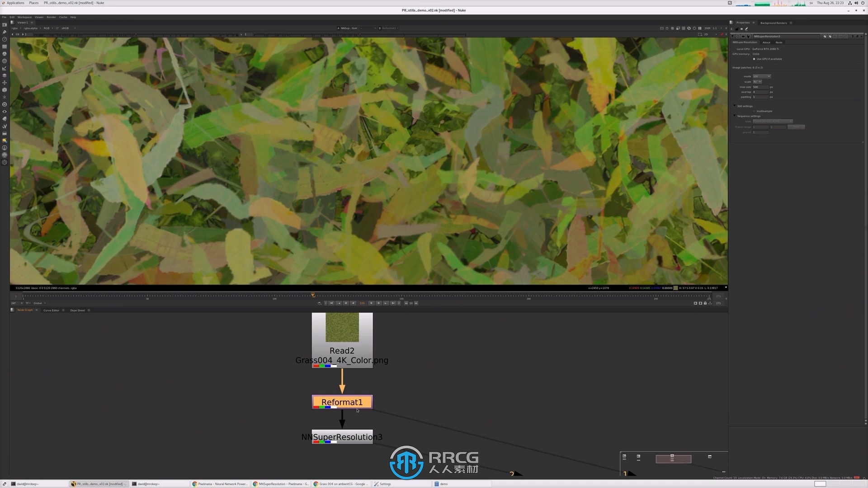
Task: Open the Settings taskbar window
Action: (x=401, y=484)
